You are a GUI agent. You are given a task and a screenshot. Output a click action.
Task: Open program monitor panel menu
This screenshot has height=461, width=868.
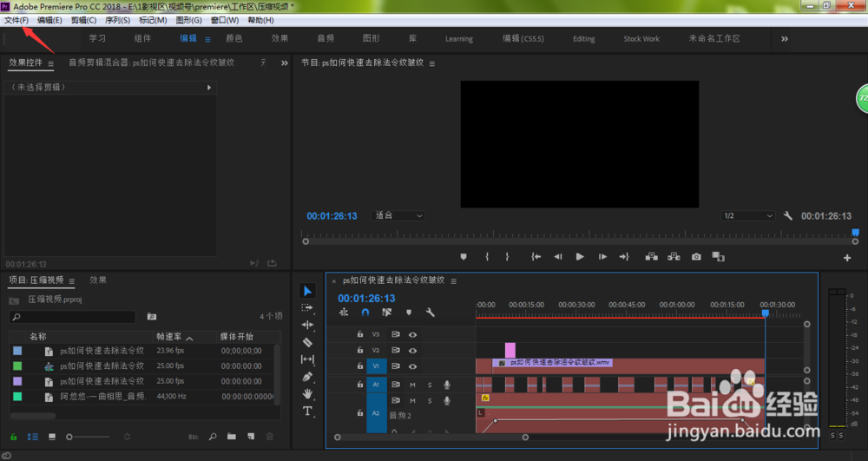431,63
